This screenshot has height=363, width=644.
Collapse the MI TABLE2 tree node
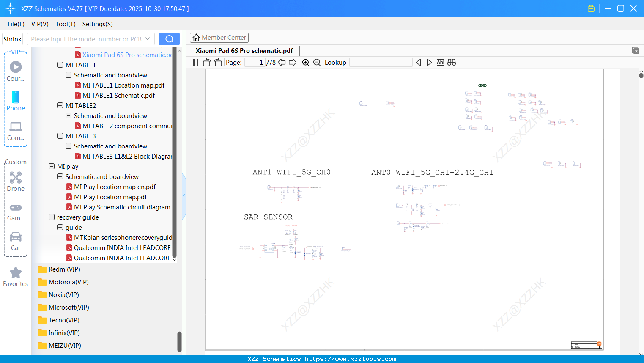click(x=60, y=106)
